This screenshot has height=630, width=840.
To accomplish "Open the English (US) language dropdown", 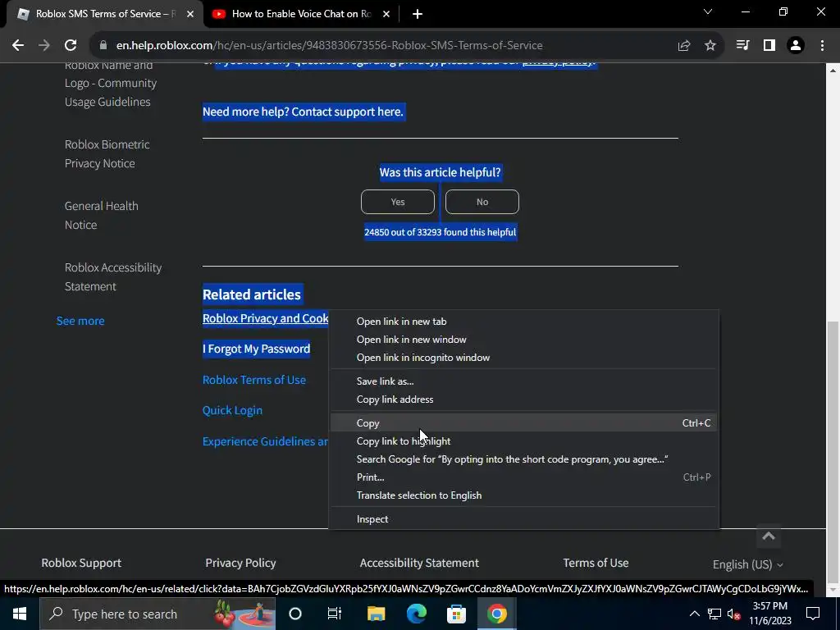I will tap(748, 564).
